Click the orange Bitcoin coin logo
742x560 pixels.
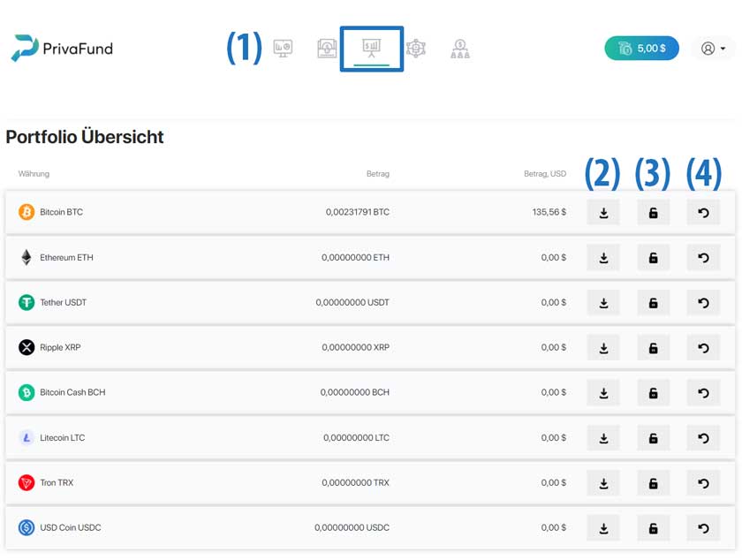pyautogui.click(x=26, y=212)
